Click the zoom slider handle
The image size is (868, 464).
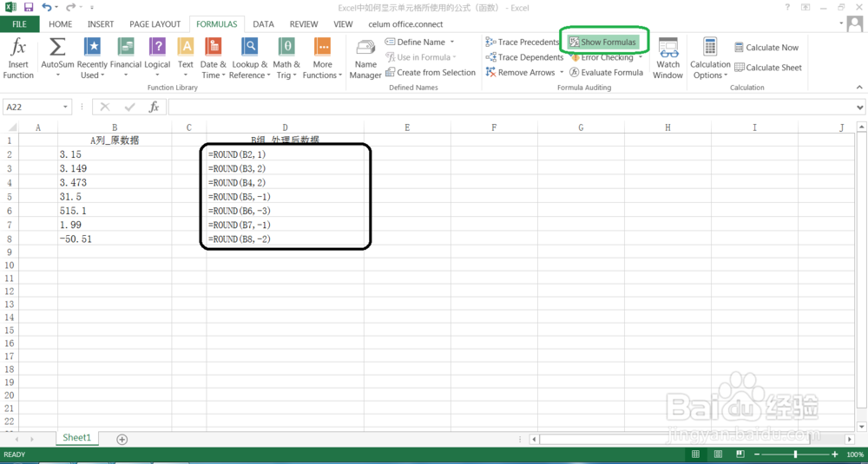click(x=795, y=454)
